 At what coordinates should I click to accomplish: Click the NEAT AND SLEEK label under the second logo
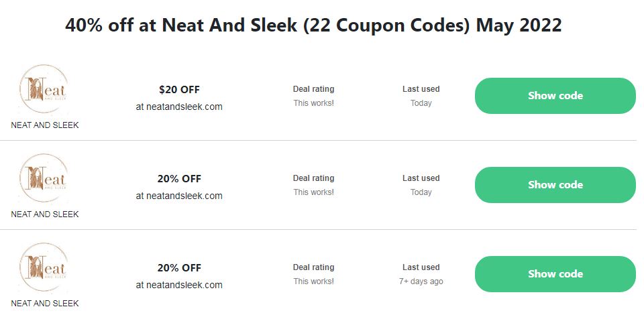(45, 214)
